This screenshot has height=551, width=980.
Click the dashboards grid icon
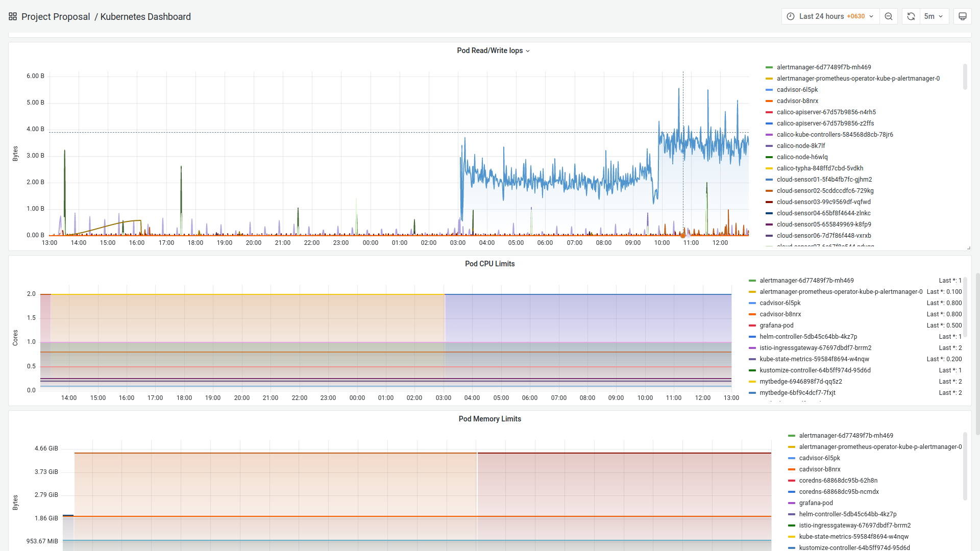tap(13, 17)
